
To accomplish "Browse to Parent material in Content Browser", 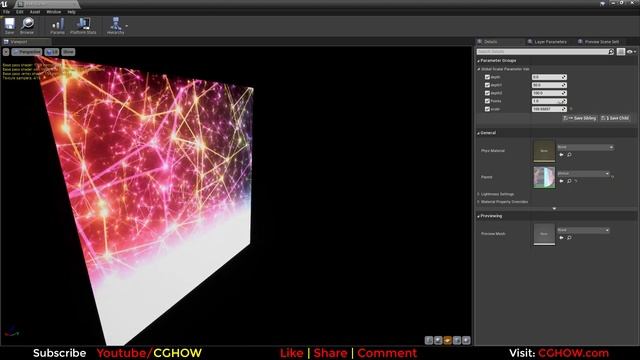I will 569,181.
